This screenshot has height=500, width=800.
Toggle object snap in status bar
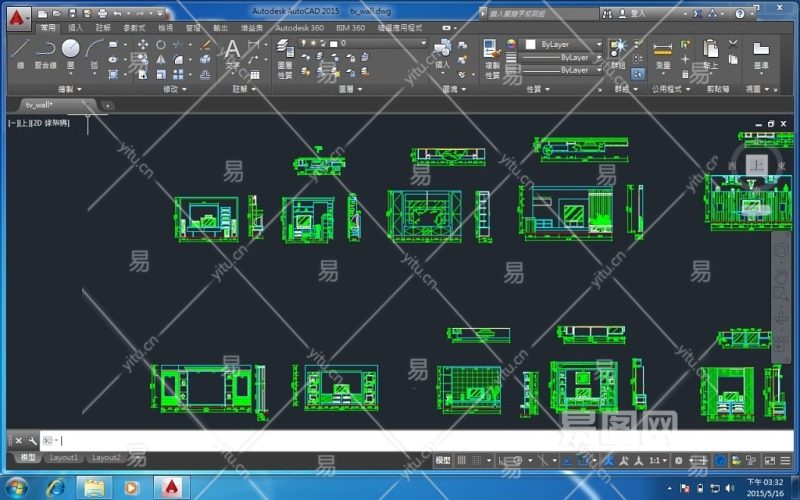pyautogui.click(x=583, y=461)
